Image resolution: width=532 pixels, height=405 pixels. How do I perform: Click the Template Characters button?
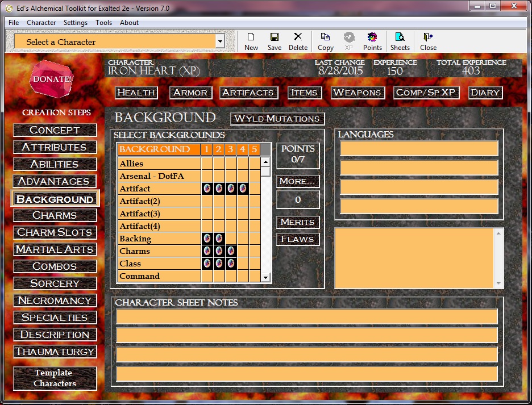tap(55, 378)
